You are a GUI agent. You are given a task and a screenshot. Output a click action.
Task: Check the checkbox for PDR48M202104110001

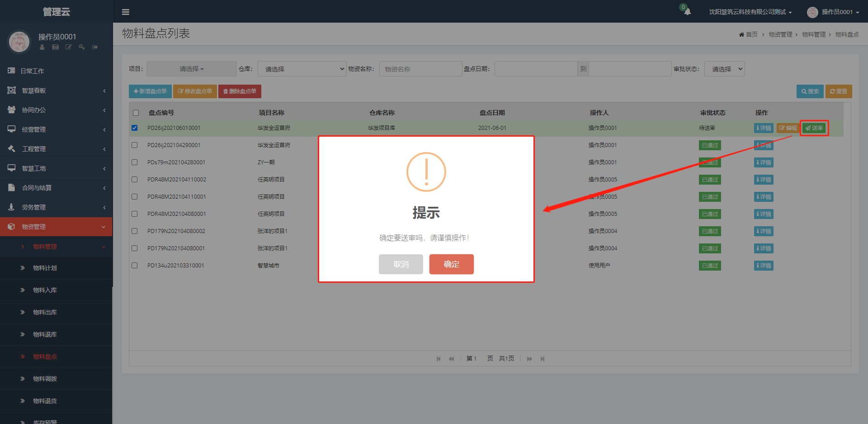pos(134,196)
